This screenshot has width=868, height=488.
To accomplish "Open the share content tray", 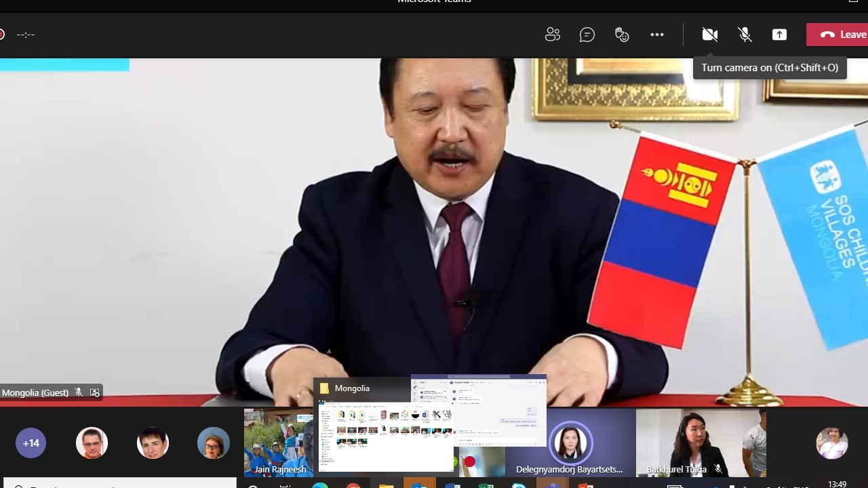I will point(779,35).
